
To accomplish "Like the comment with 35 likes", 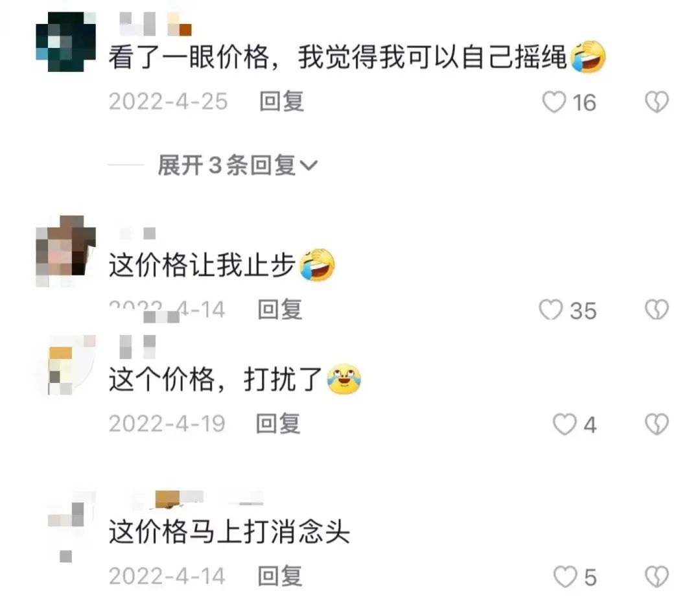I will 550,309.
